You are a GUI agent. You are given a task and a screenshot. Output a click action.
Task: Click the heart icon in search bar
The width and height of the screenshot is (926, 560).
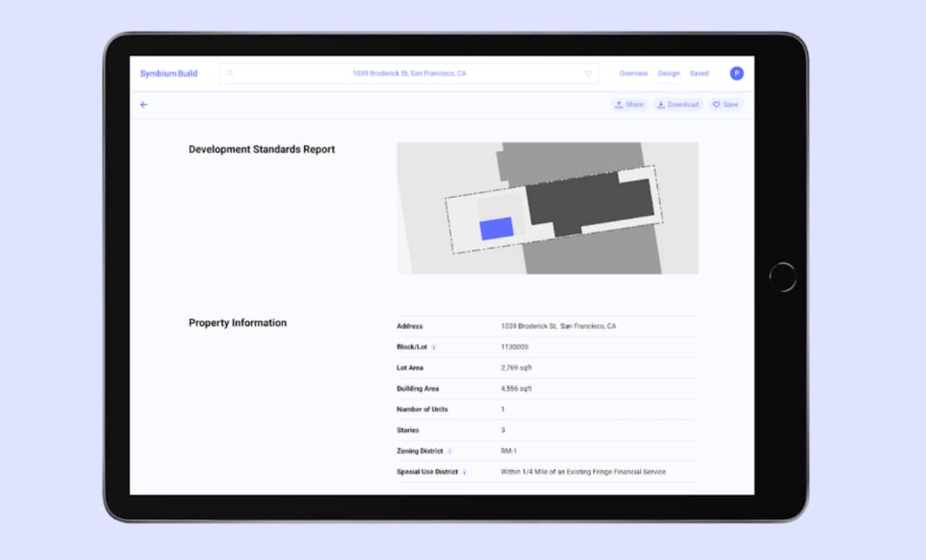pos(589,73)
